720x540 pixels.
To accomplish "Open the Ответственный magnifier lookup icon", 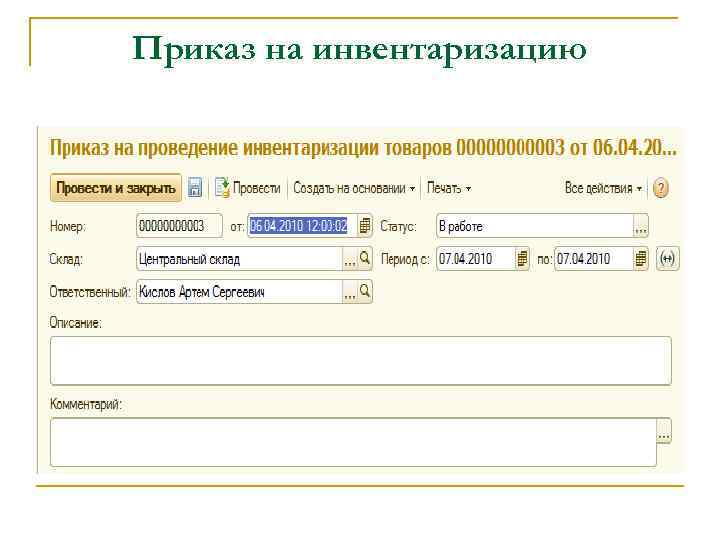I will click(365, 291).
